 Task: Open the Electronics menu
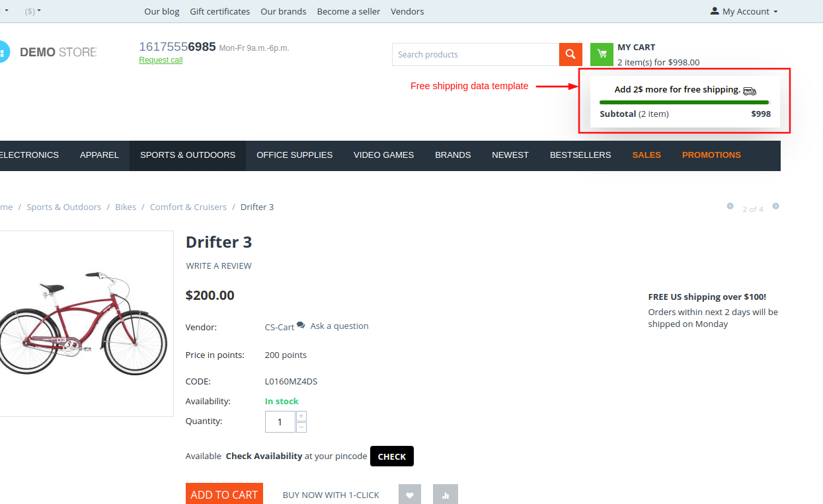tap(28, 155)
